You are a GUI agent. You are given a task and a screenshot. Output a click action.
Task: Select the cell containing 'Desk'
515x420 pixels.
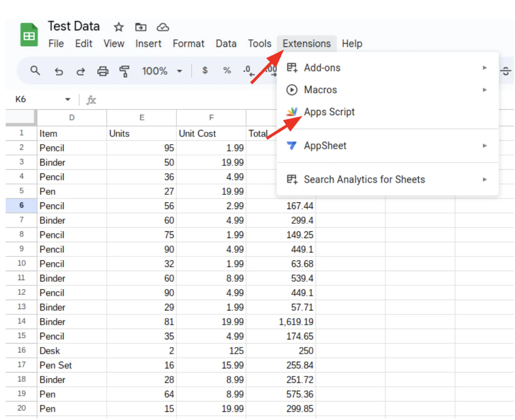[72, 351]
